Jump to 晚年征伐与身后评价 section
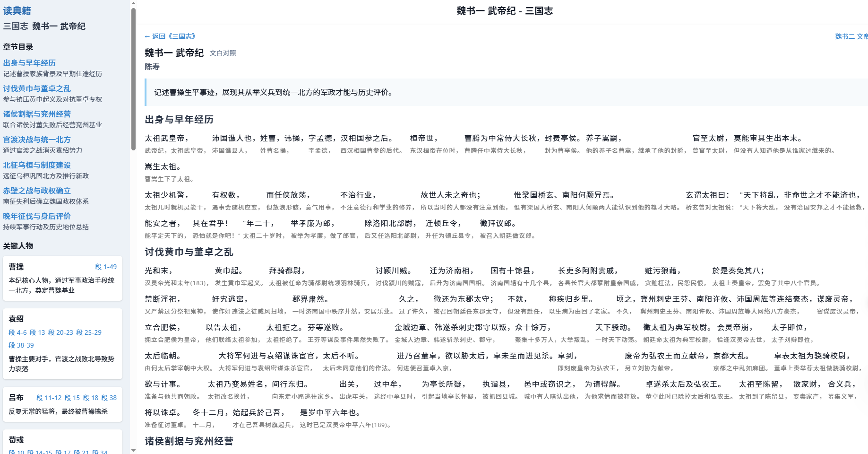Viewport: 868px width, 454px height. (37, 216)
